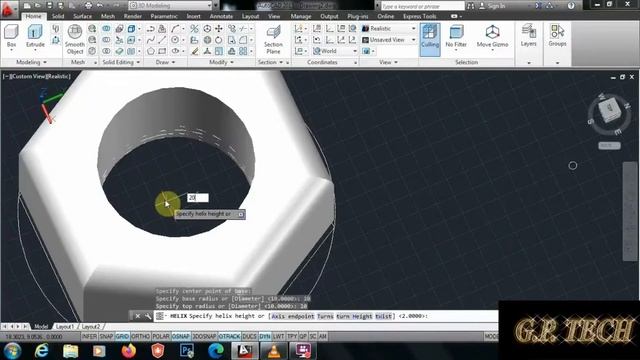Viewport: 640px width, 360px height.
Task: Toggle LWT lineweight display in status bar
Action: [279, 336]
